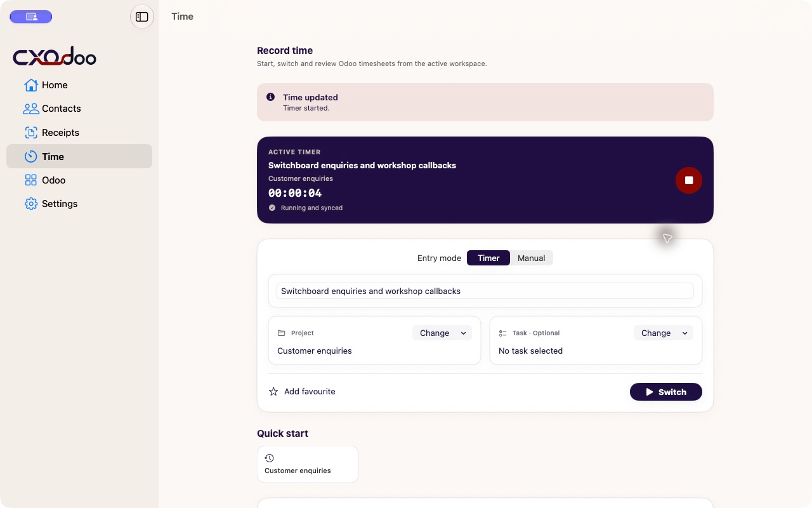Start Customer enquiries from Quick start
812x508 pixels.
coord(308,464)
